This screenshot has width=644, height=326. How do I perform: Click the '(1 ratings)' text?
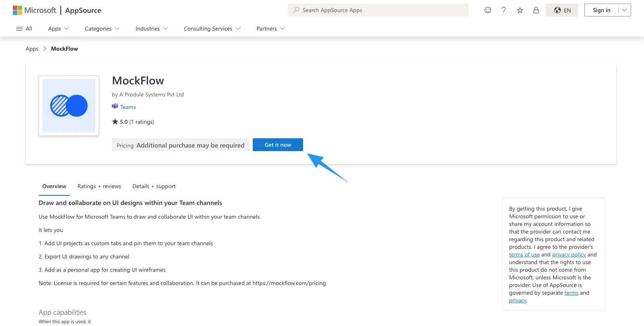pos(142,122)
